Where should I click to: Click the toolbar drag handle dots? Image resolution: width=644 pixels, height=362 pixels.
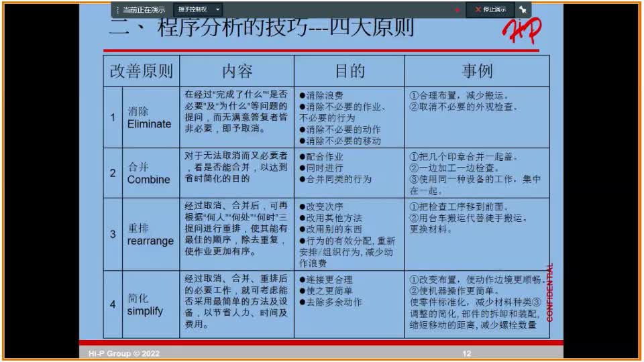point(117,10)
